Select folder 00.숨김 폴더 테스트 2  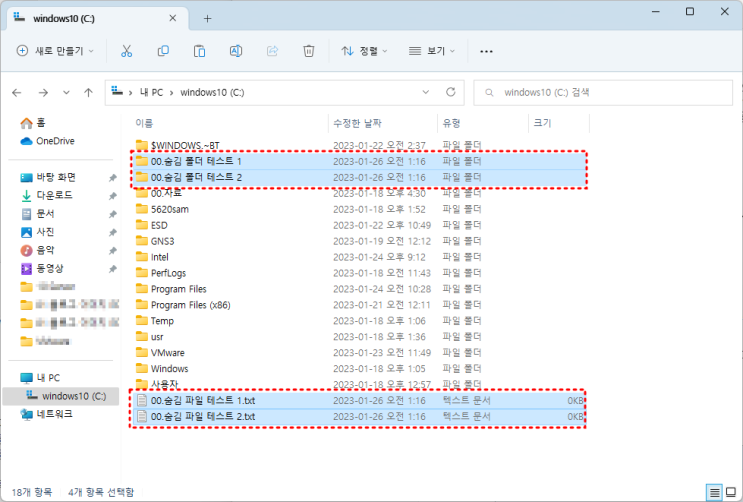pos(359,177)
